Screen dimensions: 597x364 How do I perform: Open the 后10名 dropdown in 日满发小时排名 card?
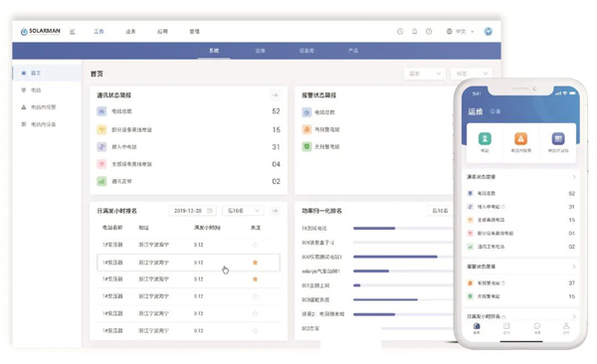[x=243, y=211]
